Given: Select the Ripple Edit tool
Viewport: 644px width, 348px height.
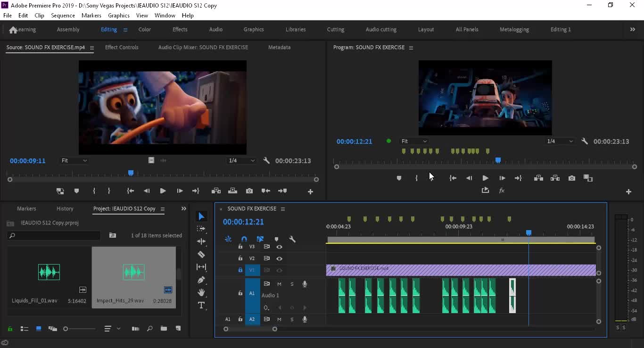Looking at the screenshot, I should click(x=201, y=241).
